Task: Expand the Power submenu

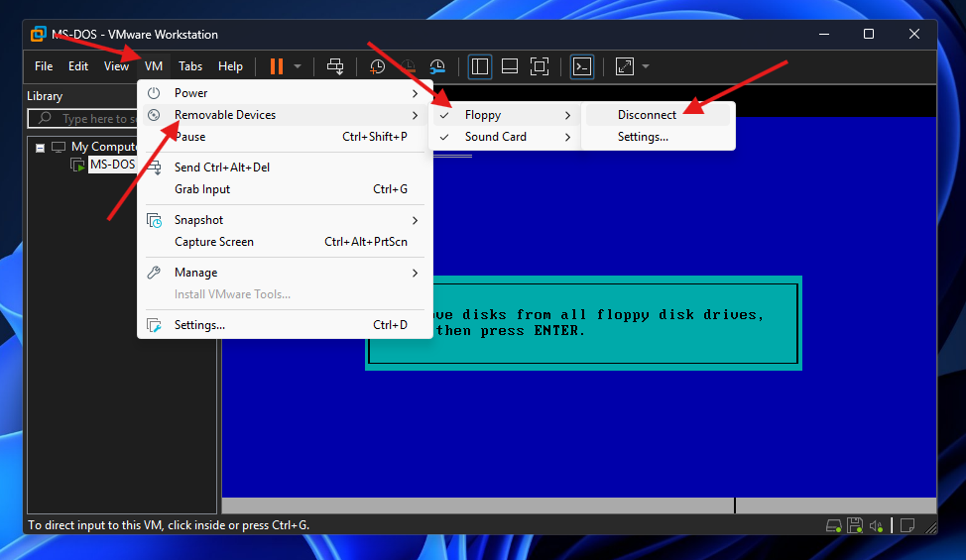Action: 190,93
